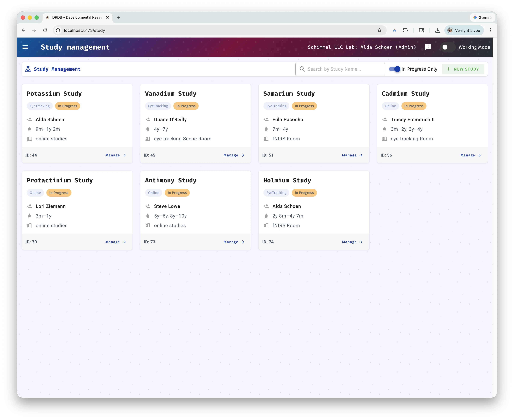Close the DRDB browser tab

[107, 17]
